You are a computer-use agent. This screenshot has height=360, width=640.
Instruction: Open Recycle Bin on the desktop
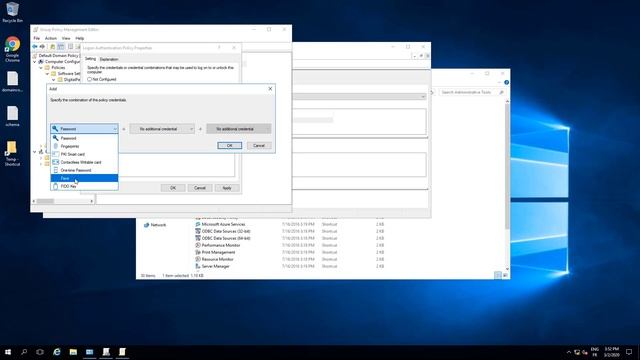tap(12, 12)
